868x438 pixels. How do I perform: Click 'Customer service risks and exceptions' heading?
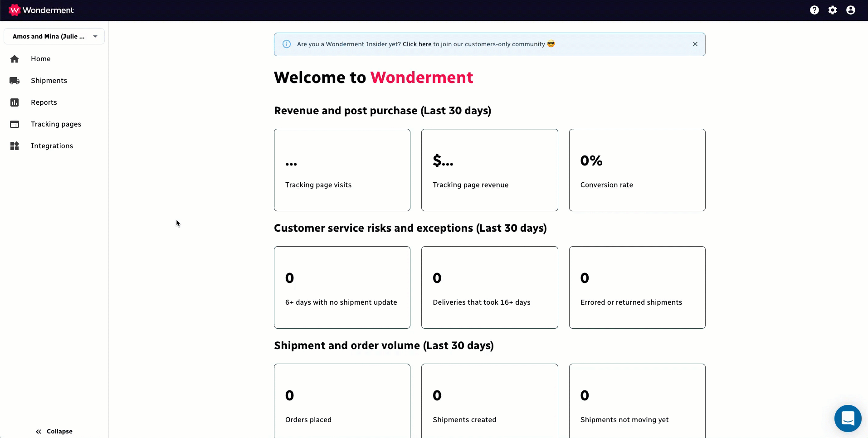click(410, 228)
